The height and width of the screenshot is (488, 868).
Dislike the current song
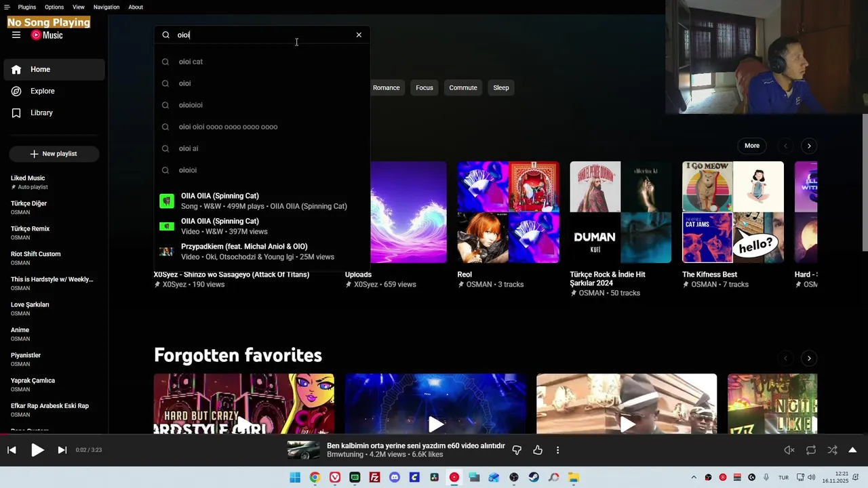[x=517, y=450]
